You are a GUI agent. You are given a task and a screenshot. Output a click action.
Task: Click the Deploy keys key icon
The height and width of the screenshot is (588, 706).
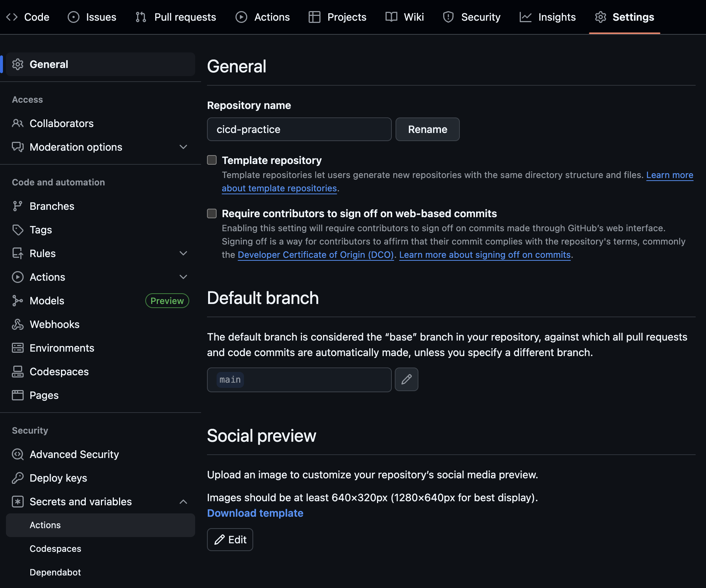[18, 478]
